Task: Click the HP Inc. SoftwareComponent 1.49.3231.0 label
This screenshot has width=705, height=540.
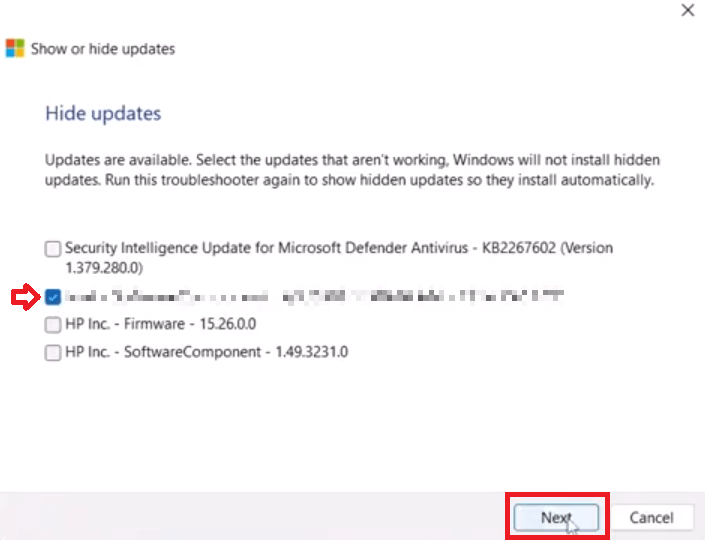Action: point(206,352)
